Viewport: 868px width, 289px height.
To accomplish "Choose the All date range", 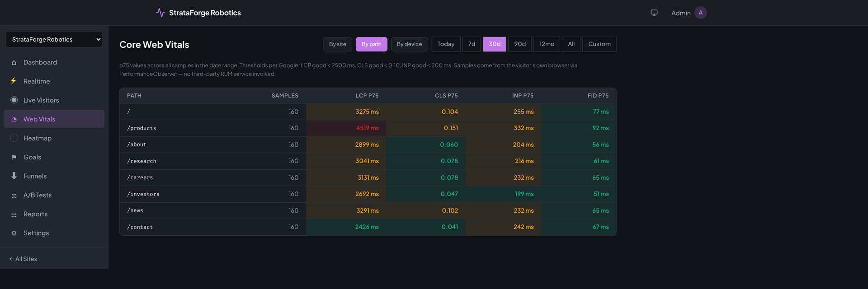I will (x=571, y=44).
